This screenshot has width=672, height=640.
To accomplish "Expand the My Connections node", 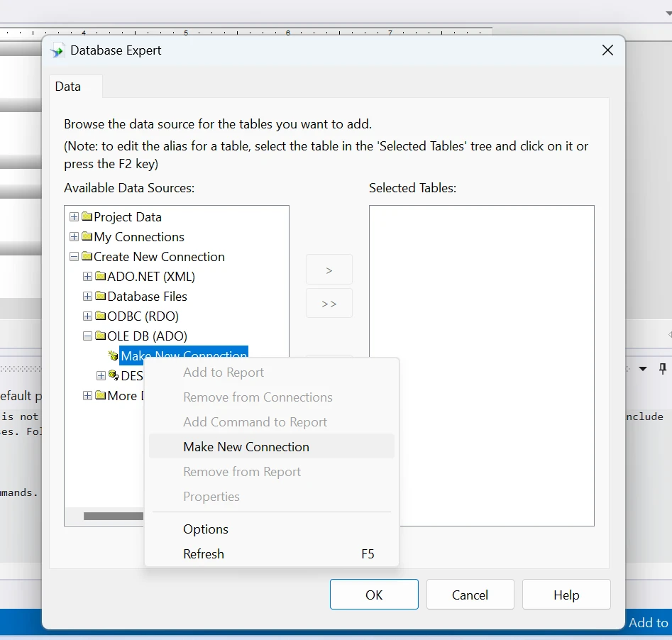I will click(74, 237).
